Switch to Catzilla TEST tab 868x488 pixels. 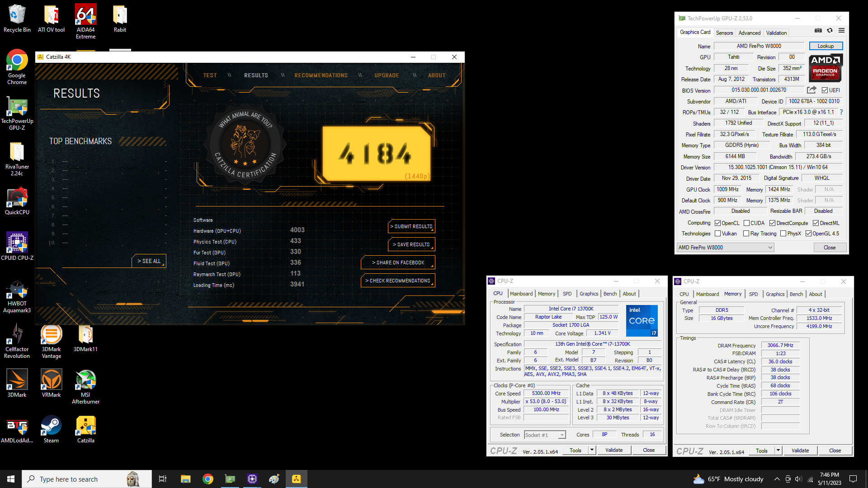[x=210, y=75]
